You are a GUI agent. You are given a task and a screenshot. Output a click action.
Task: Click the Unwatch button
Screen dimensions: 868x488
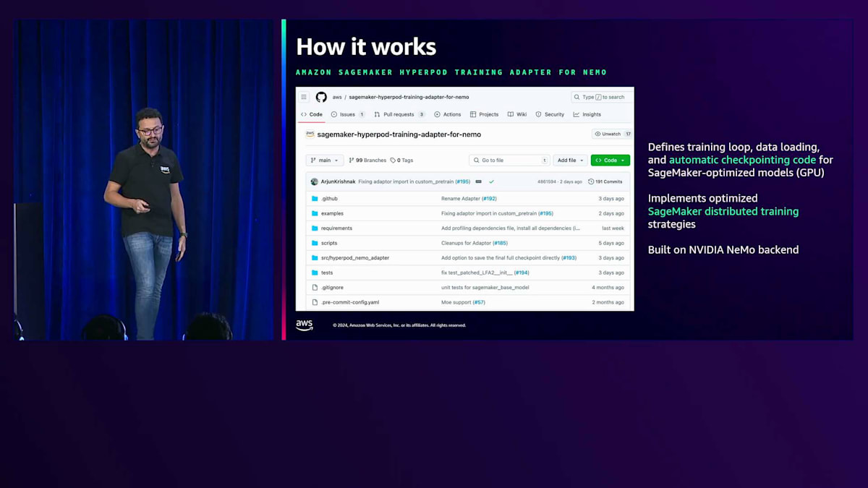(x=613, y=134)
